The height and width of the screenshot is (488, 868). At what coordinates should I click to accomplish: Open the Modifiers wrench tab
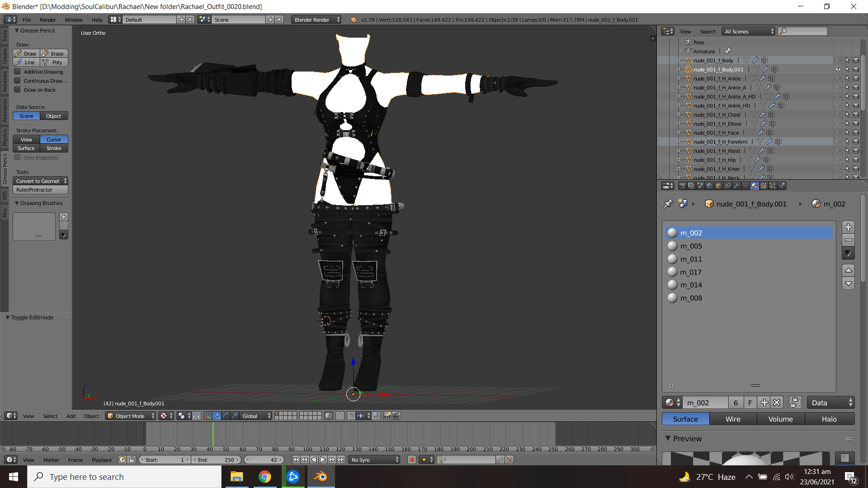click(x=736, y=186)
